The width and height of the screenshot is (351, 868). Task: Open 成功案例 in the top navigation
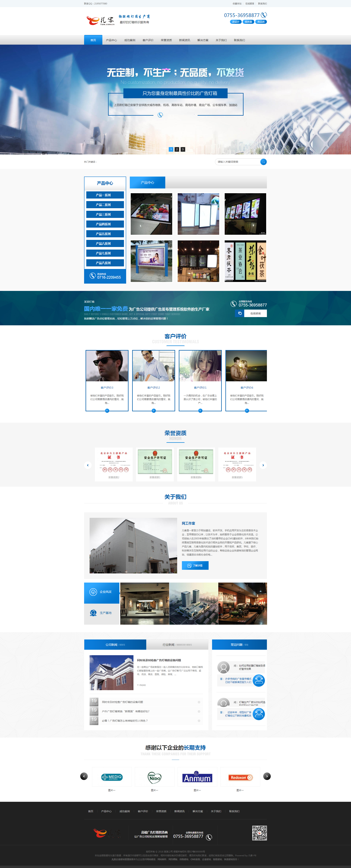click(130, 40)
